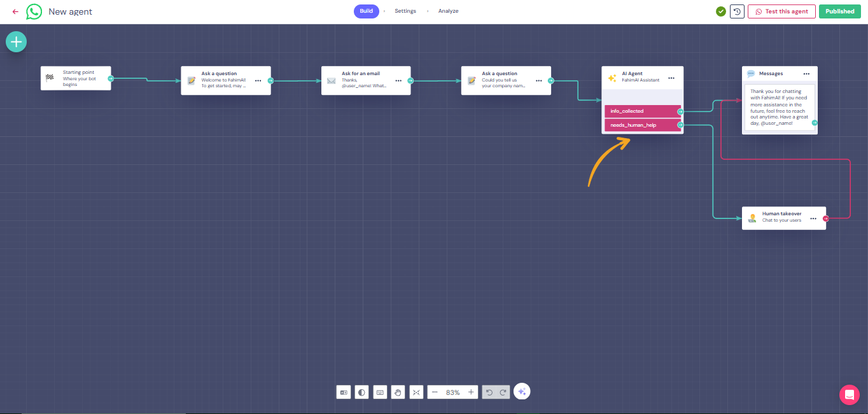Image resolution: width=868 pixels, height=414 pixels.
Task: Open the Messages block options menu
Action: (x=806, y=74)
